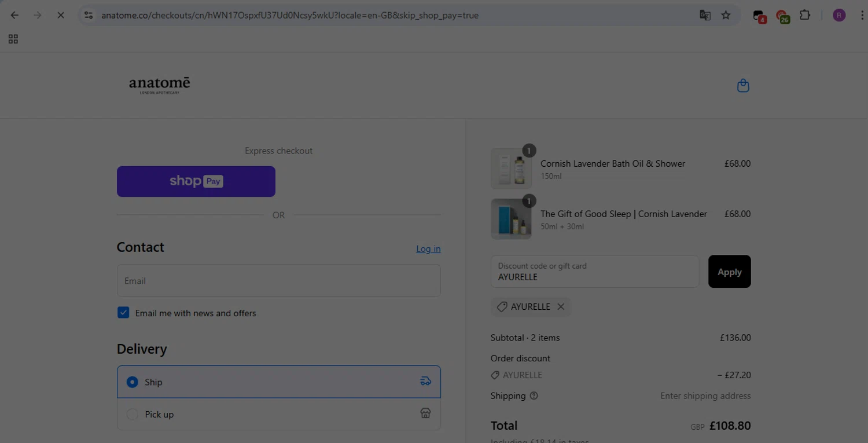Stop loading the page
The width and height of the screenshot is (868, 443).
pos(61,16)
